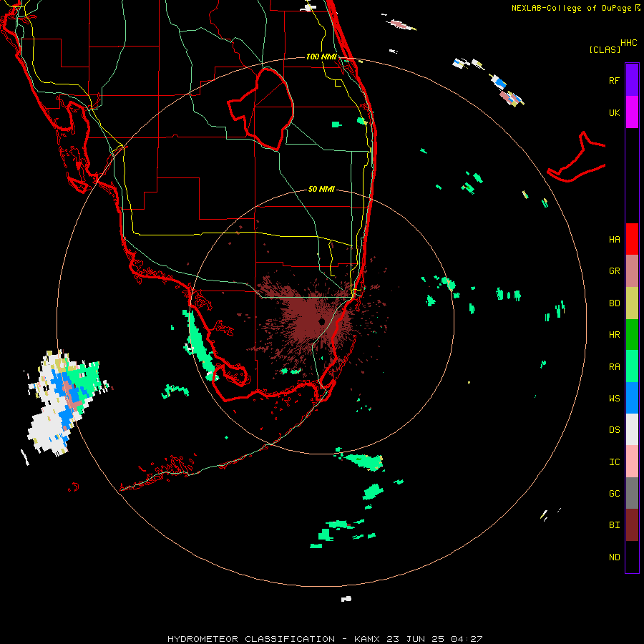The height and width of the screenshot is (644, 644).
Task: Click the small white echo below the 100 NMI ring bottom
Action: [x=346, y=599]
